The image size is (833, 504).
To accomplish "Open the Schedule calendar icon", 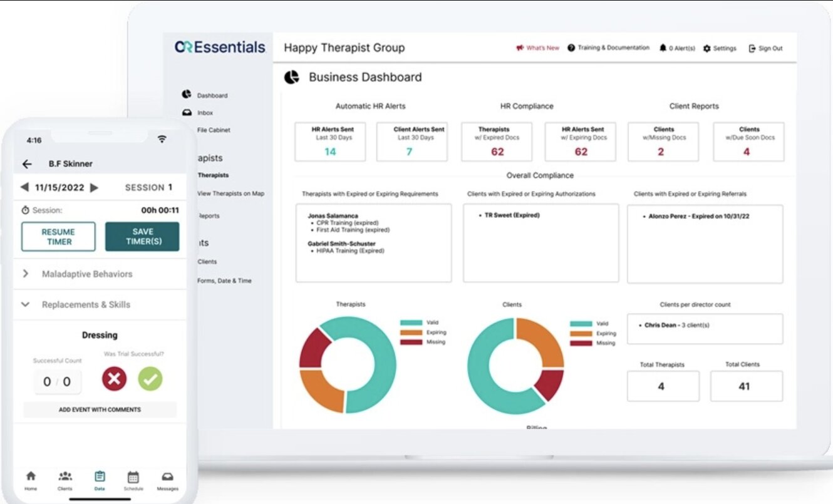I will click(x=133, y=477).
